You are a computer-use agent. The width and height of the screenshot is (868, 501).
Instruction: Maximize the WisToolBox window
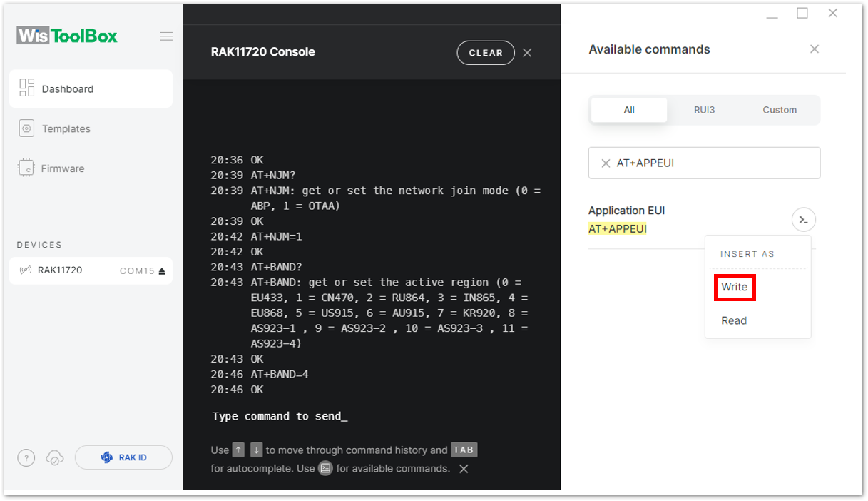(802, 13)
